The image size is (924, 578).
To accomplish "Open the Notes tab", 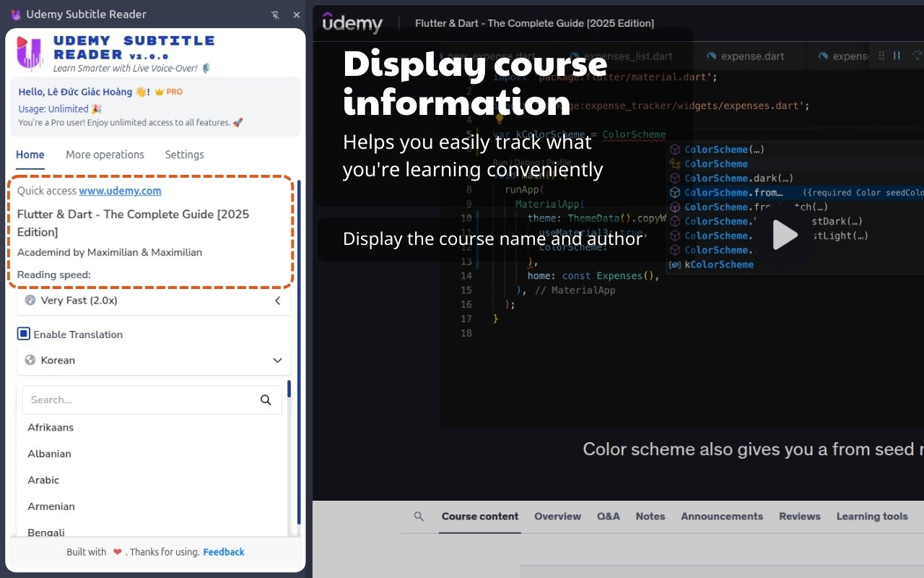I will (650, 516).
